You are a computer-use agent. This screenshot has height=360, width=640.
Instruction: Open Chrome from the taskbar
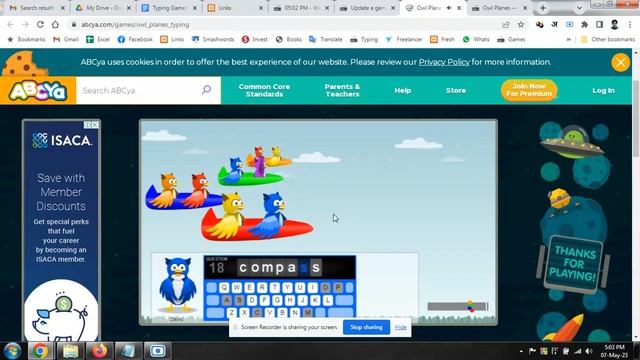pyautogui.click(x=40, y=351)
